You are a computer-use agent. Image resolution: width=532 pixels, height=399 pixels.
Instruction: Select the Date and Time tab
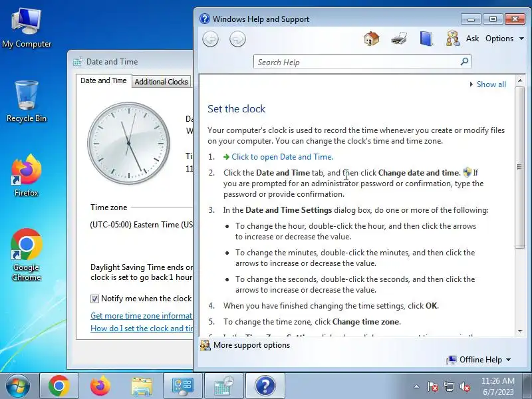(104, 80)
